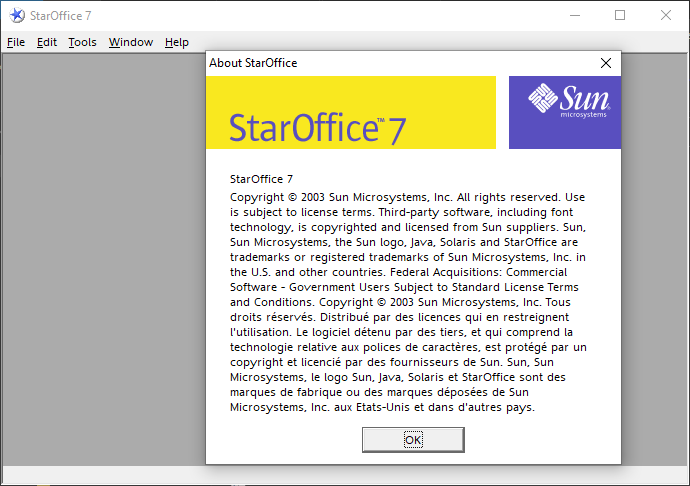Viewport: 690px width, 486px height.
Task: Minimize the StarOffice 7 window
Action: coord(575,15)
